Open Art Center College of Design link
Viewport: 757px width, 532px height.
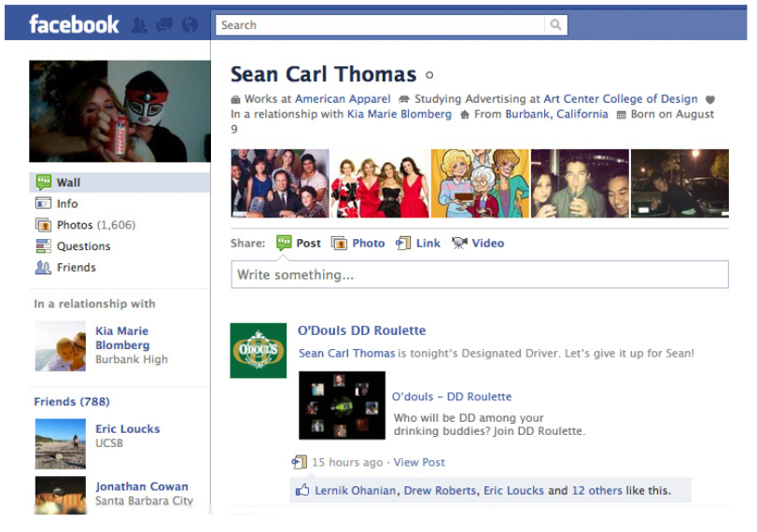621,99
